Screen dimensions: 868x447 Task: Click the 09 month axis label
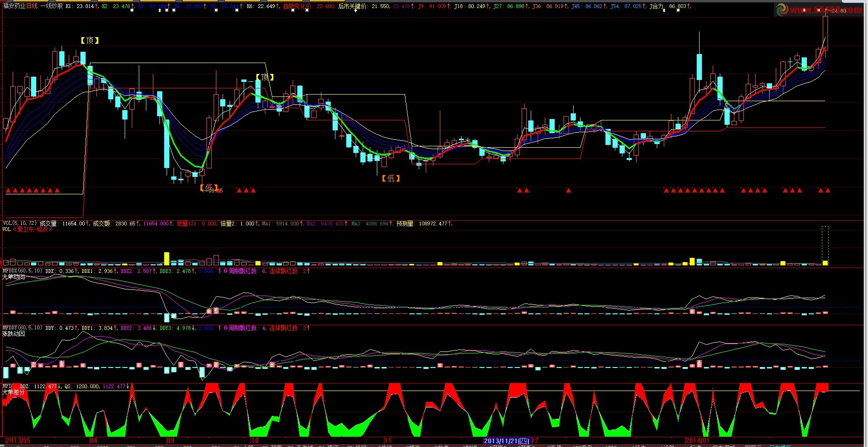[x=171, y=441]
